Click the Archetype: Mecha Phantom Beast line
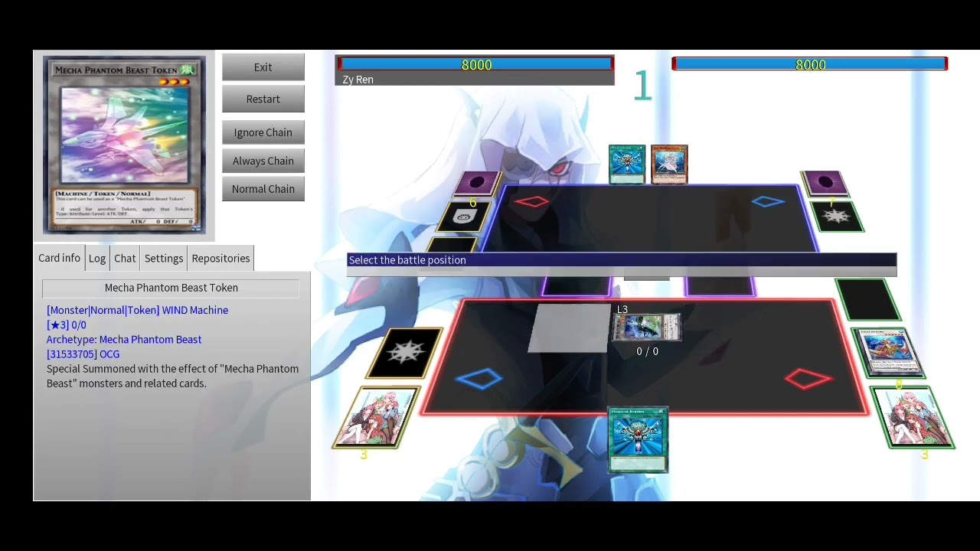The image size is (980, 551). tap(124, 339)
